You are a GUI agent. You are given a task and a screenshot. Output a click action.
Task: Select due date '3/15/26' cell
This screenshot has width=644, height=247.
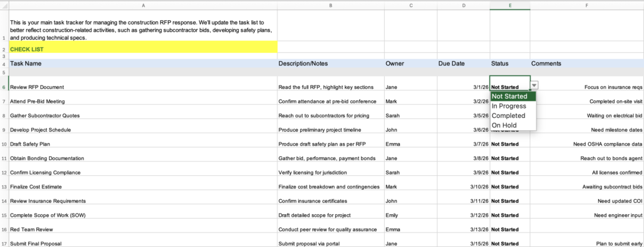(464, 240)
